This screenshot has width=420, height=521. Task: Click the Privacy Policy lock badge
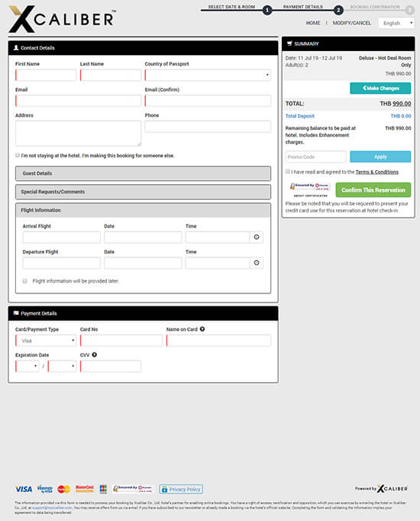coord(181,489)
